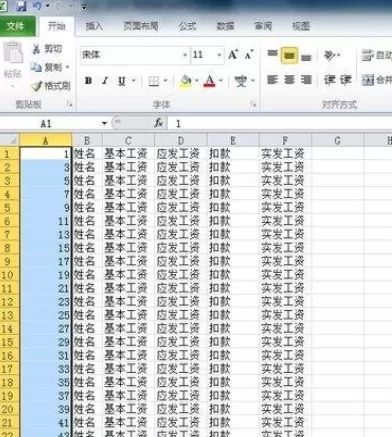392x437 pixels.
Task: Click the 格式刷 format painter button
Action: 51,86
